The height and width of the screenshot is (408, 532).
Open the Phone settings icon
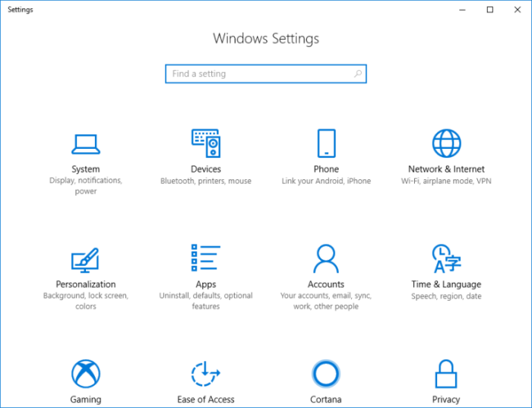point(326,143)
